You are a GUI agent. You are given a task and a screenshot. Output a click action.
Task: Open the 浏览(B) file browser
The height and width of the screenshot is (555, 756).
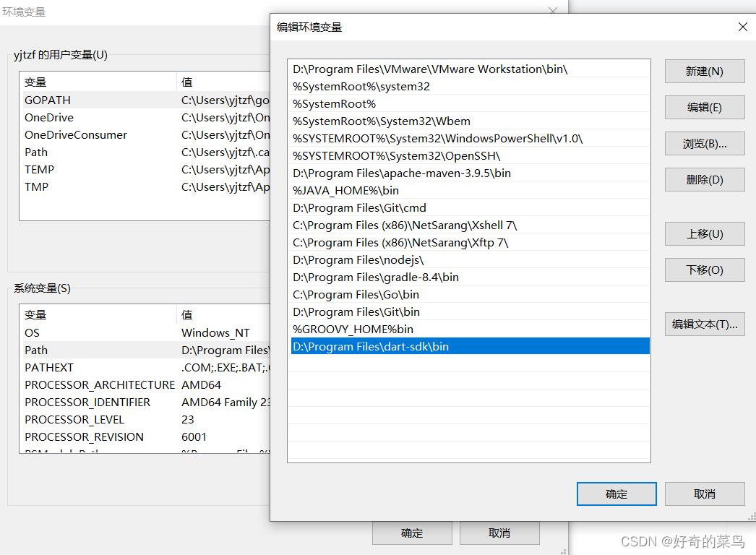click(x=704, y=143)
